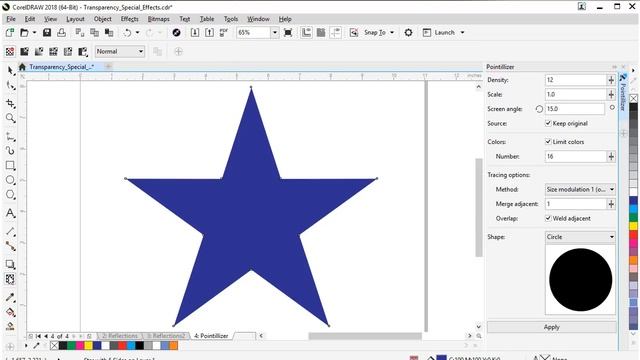
Task: Select the Rectangle tool
Action: [x=10, y=165]
